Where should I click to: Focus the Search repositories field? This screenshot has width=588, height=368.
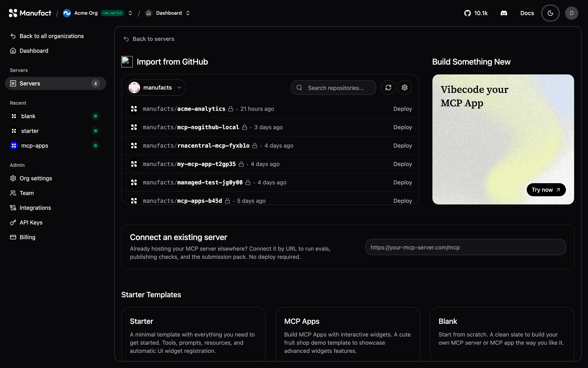click(x=333, y=88)
